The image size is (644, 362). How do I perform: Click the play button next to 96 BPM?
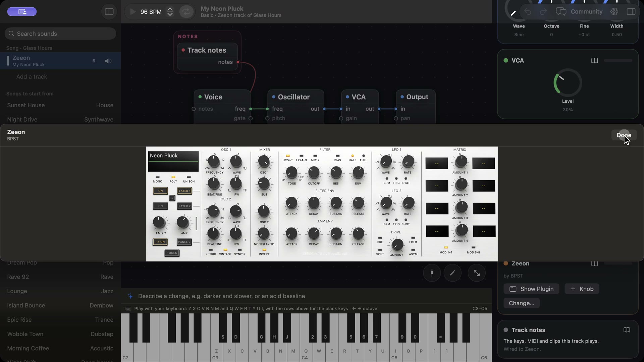coord(133,12)
